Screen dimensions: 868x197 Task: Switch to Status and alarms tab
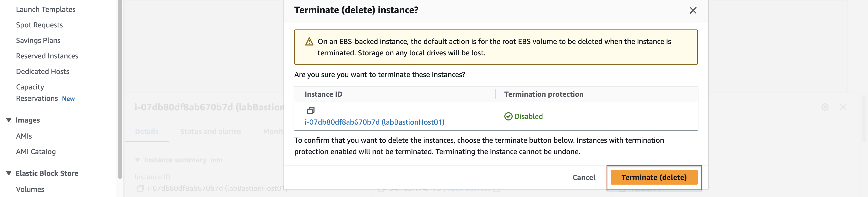211,132
